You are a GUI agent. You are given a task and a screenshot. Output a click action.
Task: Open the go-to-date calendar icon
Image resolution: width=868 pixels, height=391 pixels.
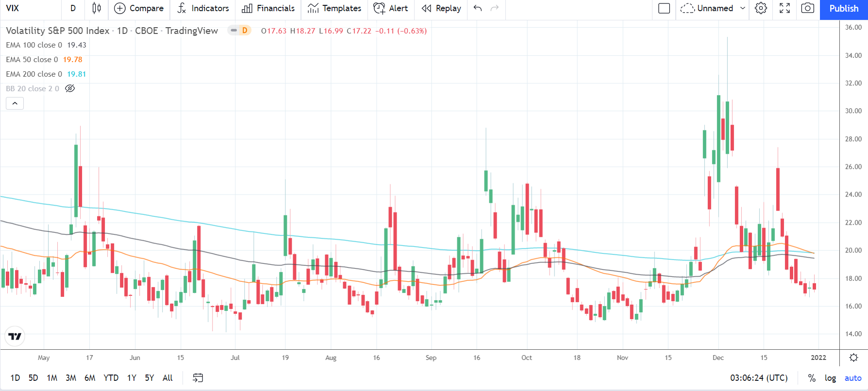click(x=198, y=378)
